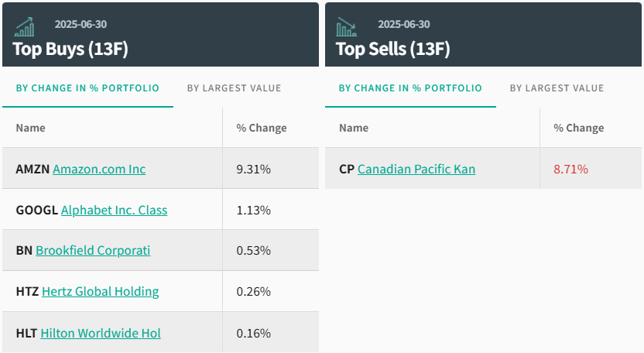Open the Brookfield Corporati link

click(x=93, y=251)
